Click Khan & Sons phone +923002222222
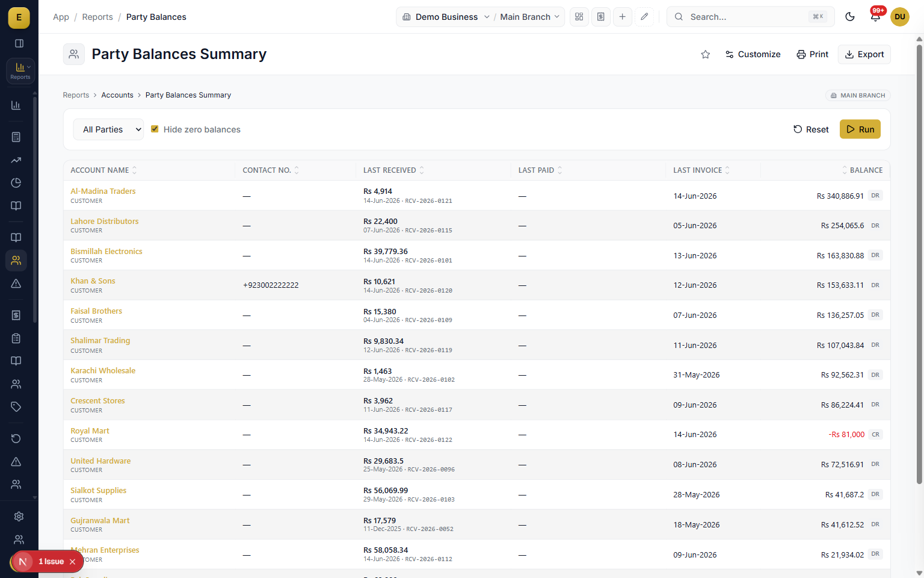This screenshot has width=924, height=578. coord(271,285)
